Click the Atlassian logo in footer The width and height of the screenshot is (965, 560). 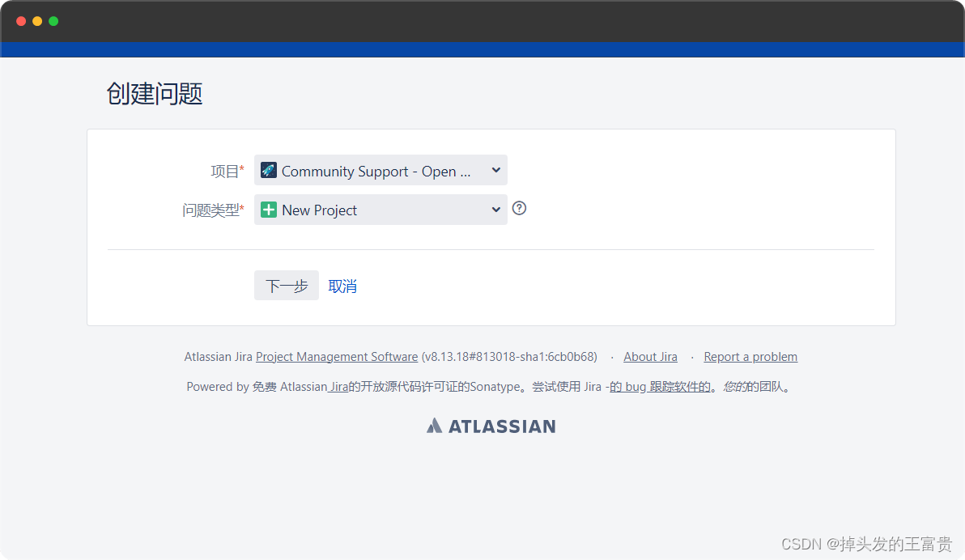[491, 426]
